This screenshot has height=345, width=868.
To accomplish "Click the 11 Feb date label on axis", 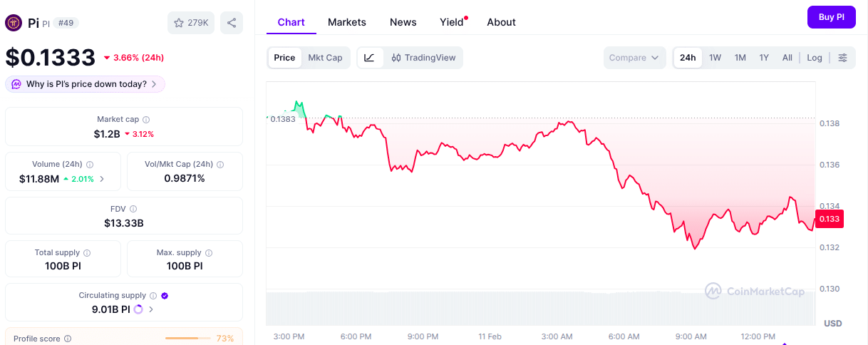I will tap(490, 336).
